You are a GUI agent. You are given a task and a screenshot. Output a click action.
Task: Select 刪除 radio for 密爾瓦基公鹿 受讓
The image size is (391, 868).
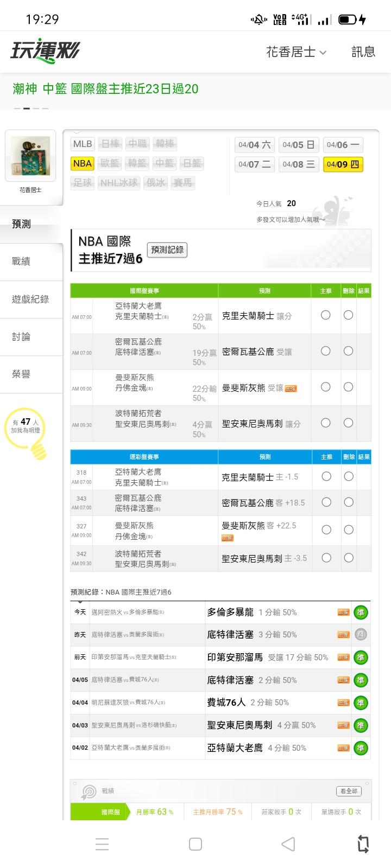(348, 351)
